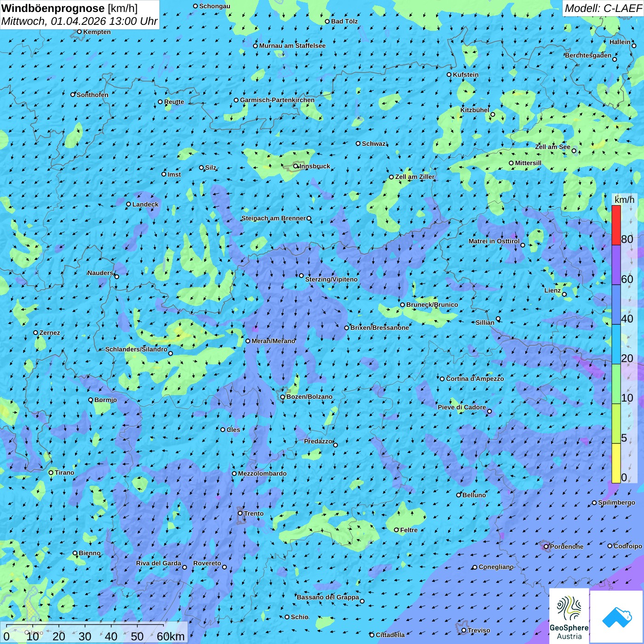The height and width of the screenshot is (644, 644).
Task: Click the purple 60-80 legend color
Action: tap(616, 265)
